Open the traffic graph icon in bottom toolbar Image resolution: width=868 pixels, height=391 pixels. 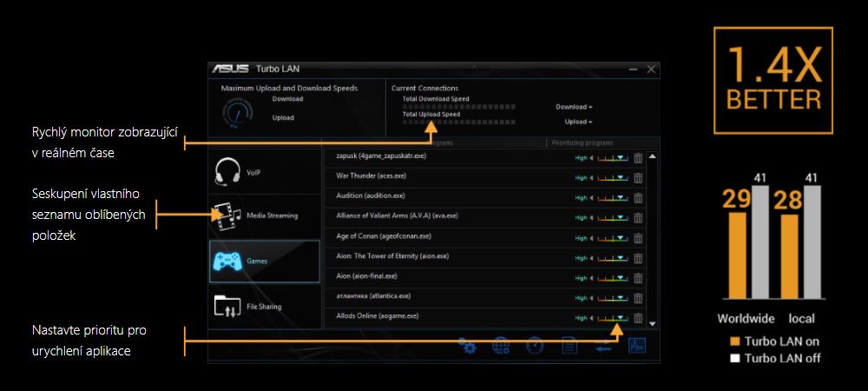click(637, 346)
